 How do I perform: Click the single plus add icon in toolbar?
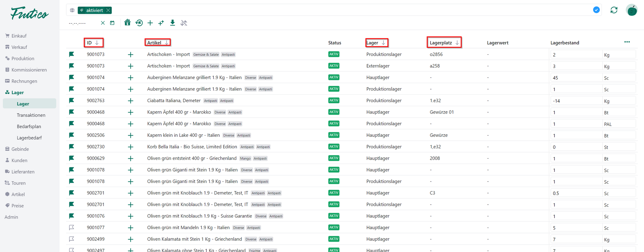tap(150, 23)
